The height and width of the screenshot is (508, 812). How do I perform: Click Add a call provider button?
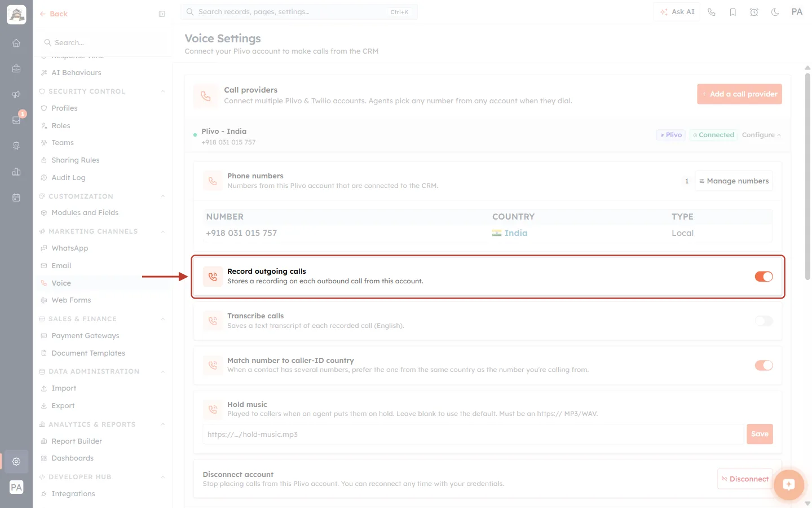[739, 94]
